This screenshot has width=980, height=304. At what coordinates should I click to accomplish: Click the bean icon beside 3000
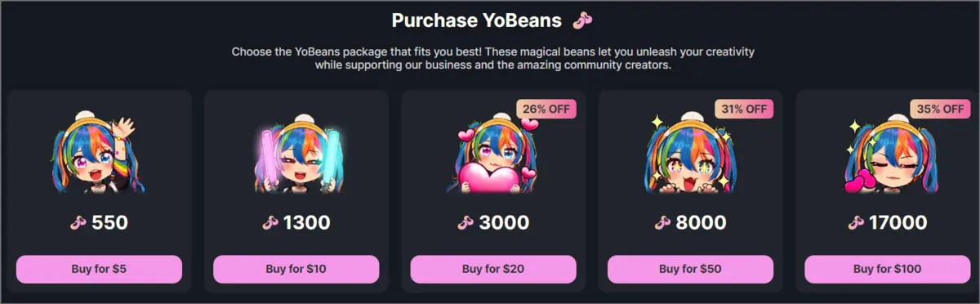pyautogui.click(x=465, y=221)
